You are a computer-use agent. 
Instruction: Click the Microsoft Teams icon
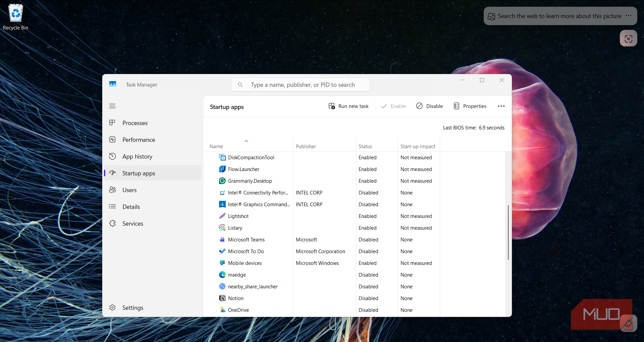click(x=222, y=240)
